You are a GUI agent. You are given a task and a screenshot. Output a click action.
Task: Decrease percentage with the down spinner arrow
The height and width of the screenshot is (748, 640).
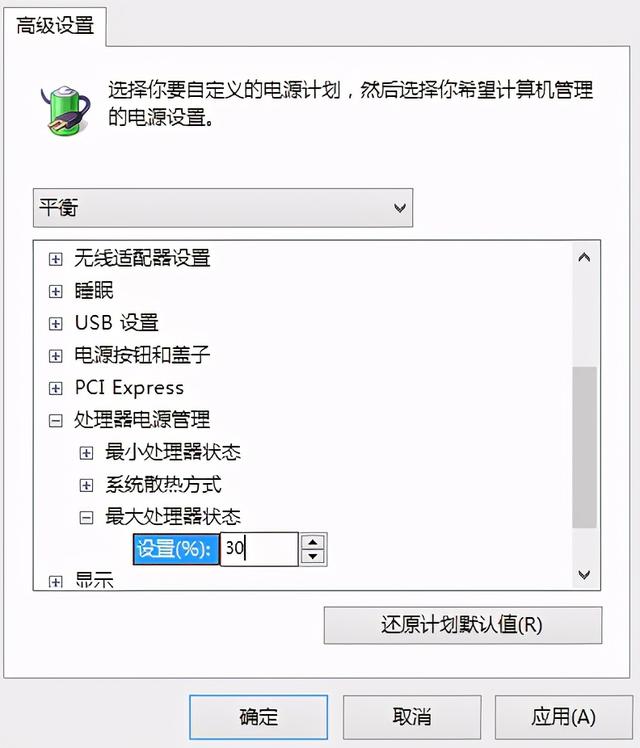313,556
